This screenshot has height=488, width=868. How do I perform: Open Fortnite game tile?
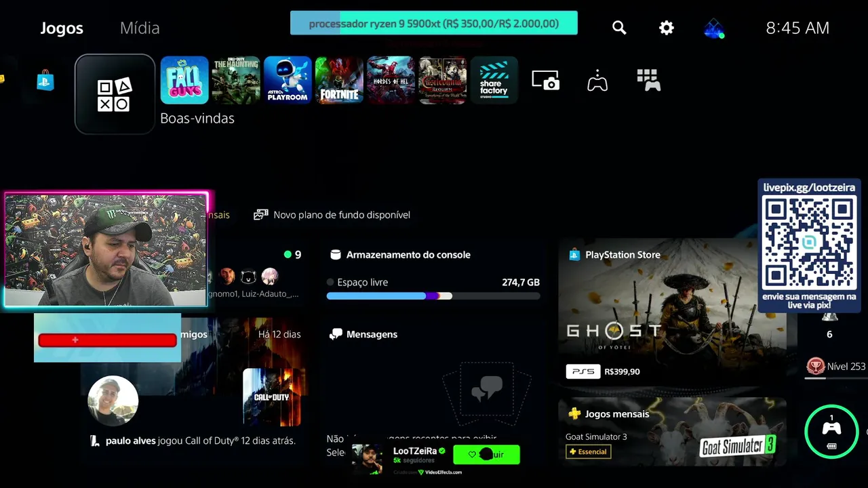339,80
